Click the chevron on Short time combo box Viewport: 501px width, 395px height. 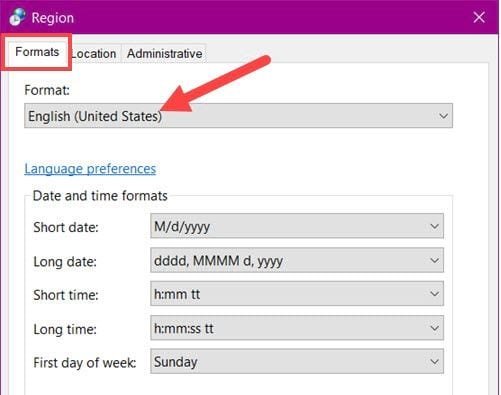(x=434, y=294)
